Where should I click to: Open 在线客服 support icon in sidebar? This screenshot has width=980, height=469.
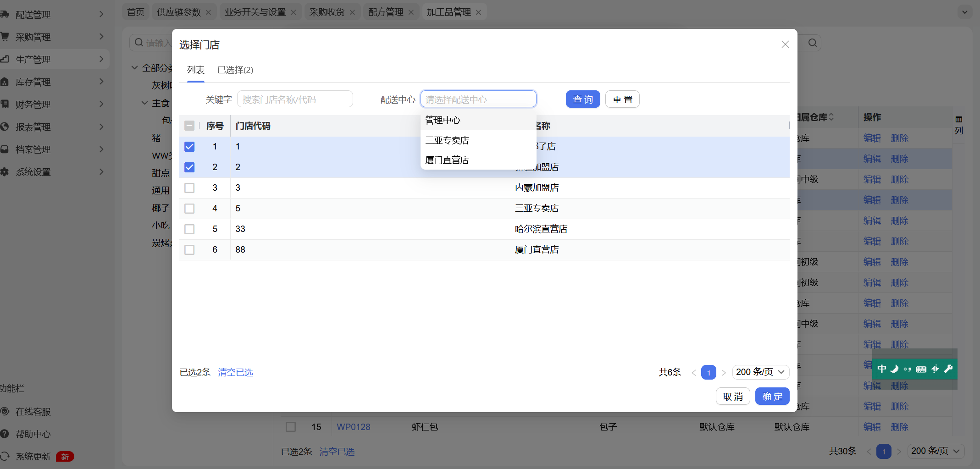click(5, 411)
